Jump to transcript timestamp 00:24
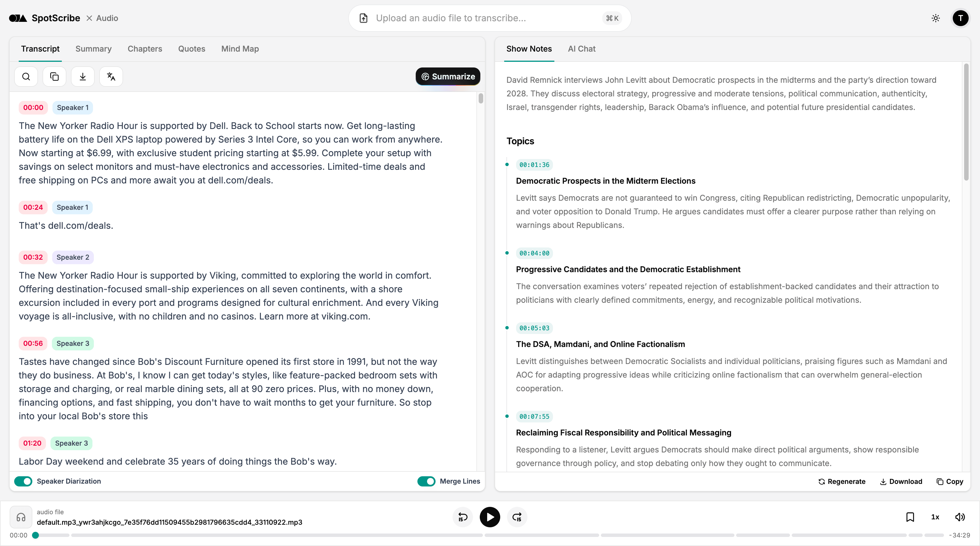The width and height of the screenshot is (980, 546). (33, 207)
